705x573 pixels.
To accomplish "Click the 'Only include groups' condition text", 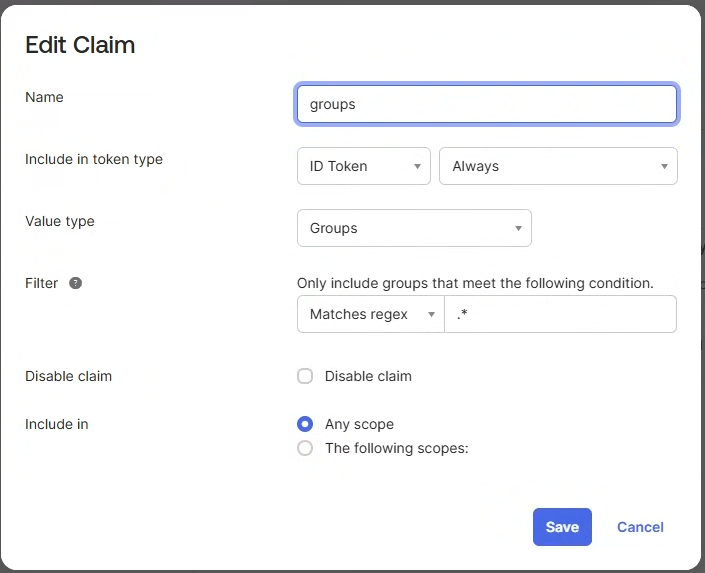I will 475,283.
